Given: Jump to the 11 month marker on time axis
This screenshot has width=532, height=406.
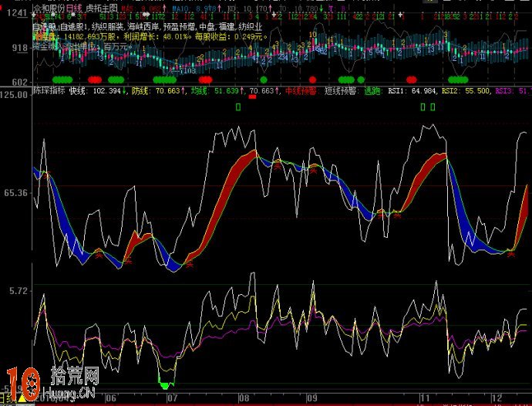Looking at the screenshot, I should point(424,398).
